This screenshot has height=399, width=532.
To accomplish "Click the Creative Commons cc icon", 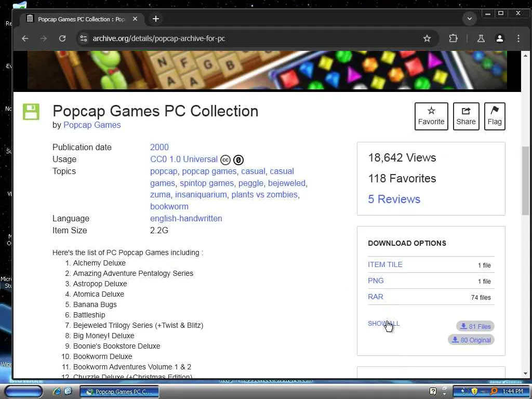I will click(225, 160).
